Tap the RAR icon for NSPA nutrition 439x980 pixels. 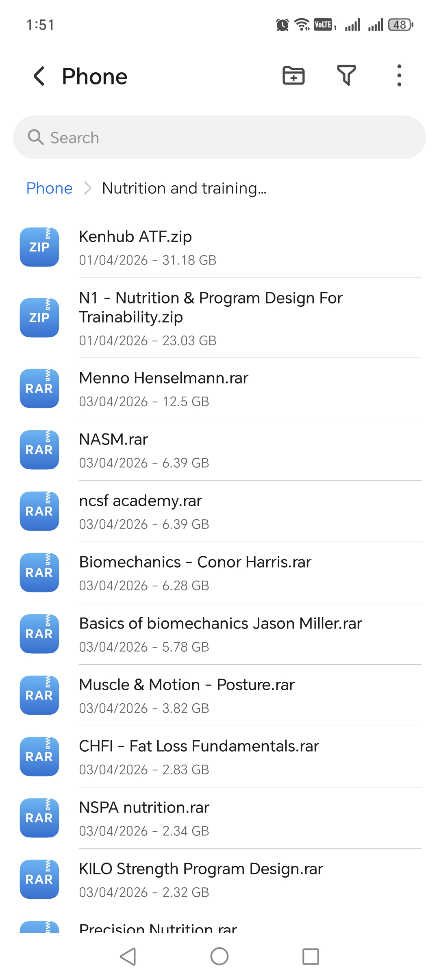coord(39,818)
